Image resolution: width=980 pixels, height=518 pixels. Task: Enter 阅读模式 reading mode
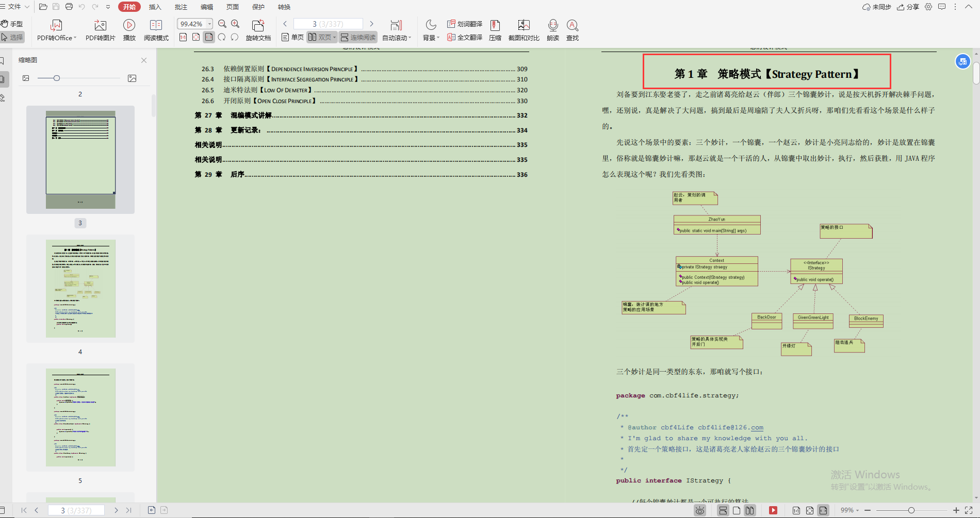(x=156, y=30)
